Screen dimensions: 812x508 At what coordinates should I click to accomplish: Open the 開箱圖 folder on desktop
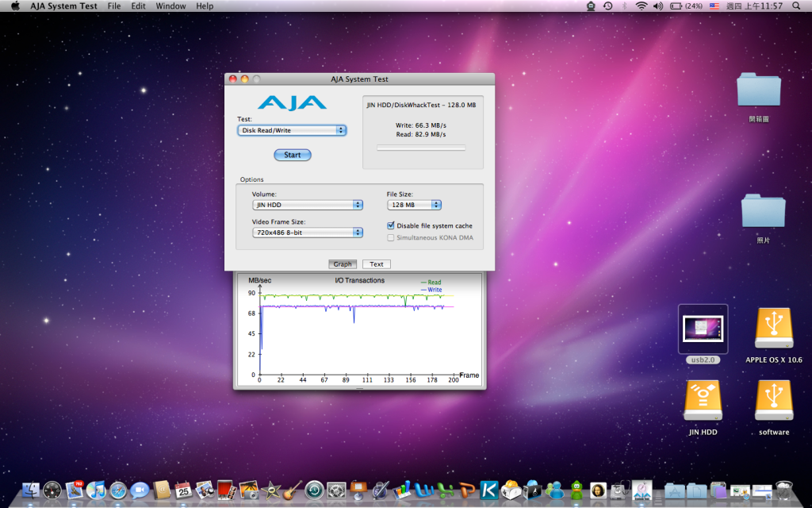759,90
